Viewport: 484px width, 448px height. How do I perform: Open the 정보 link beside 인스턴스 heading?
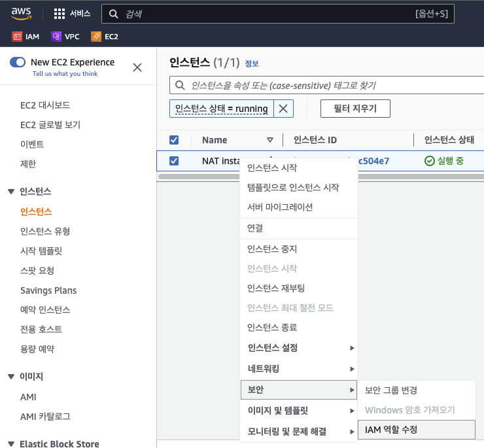point(252,63)
